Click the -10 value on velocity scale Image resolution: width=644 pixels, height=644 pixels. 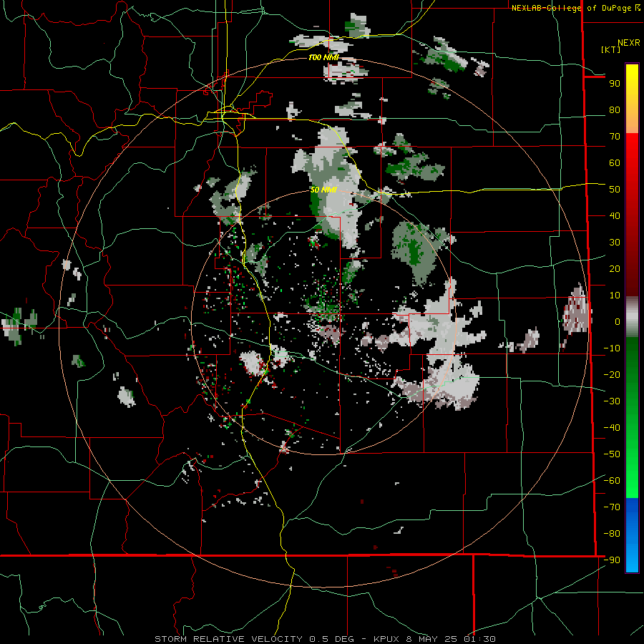click(612, 348)
